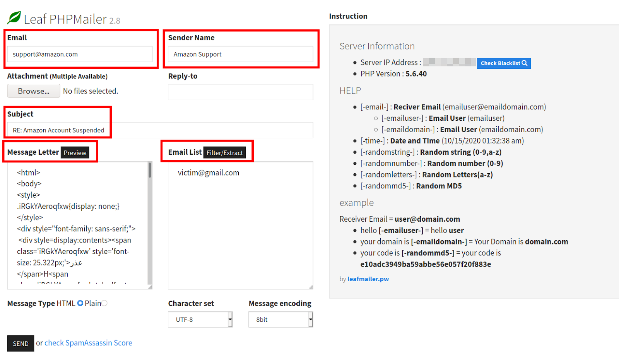This screenshot has width=619, height=364.
Task: Select the HTML message type radio button
Action: point(80,303)
